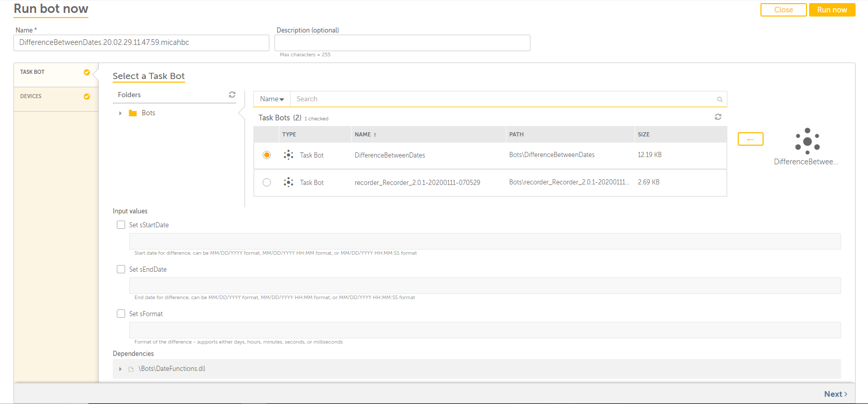Switch to the DEVICES tab
The height and width of the screenshot is (404, 868).
[31, 97]
